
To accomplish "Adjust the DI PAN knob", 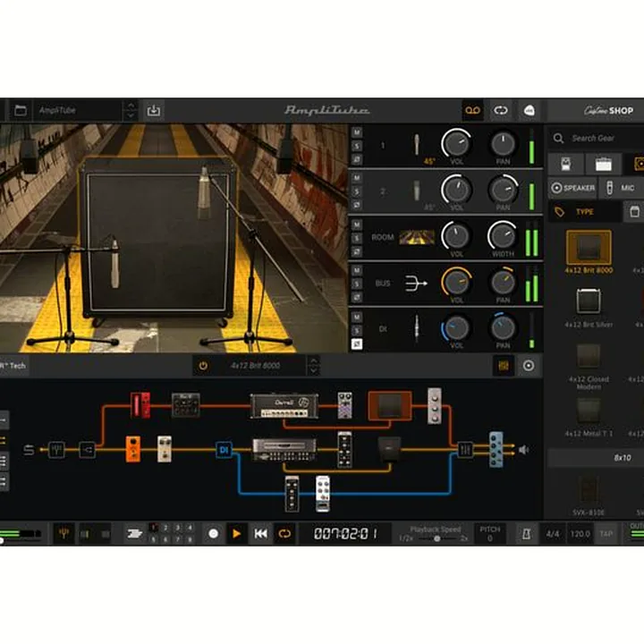I will 503,327.
